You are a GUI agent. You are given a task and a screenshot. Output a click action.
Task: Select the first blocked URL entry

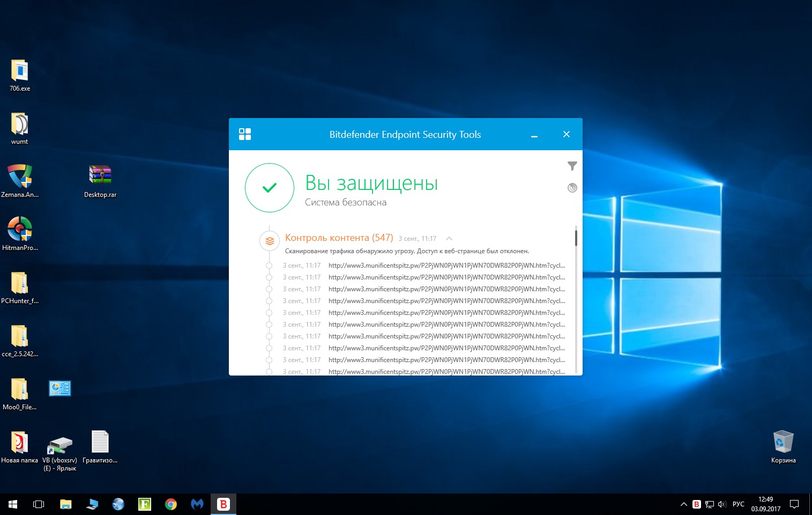pos(446,266)
